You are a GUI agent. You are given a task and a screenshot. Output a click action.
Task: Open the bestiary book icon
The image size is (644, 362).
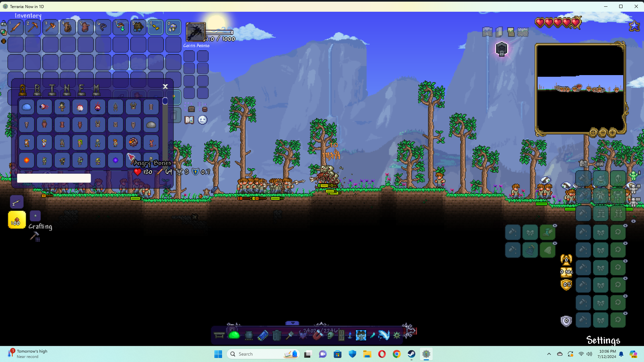click(189, 120)
